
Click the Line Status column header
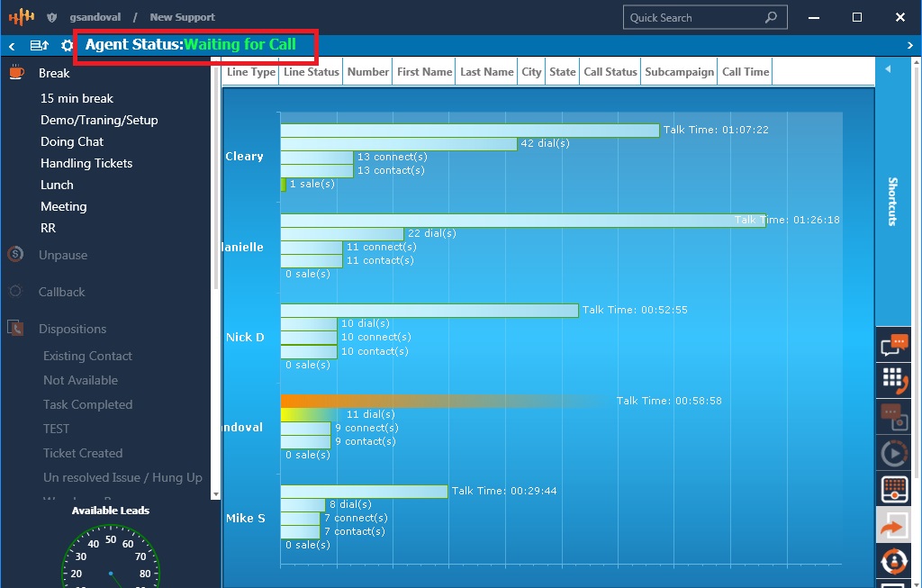tap(311, 72)
